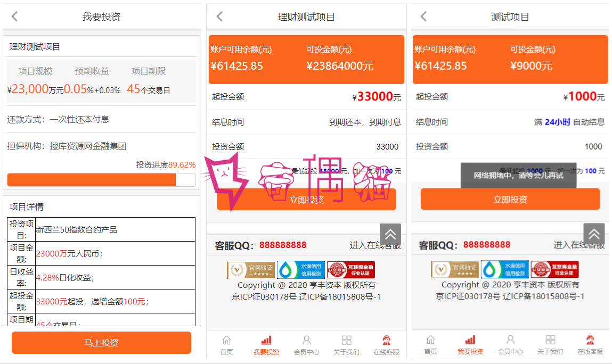Click 互联网金融 badge in 测试项目 screen
This screenshot has height=364, width=612.
tap(554, 269)
